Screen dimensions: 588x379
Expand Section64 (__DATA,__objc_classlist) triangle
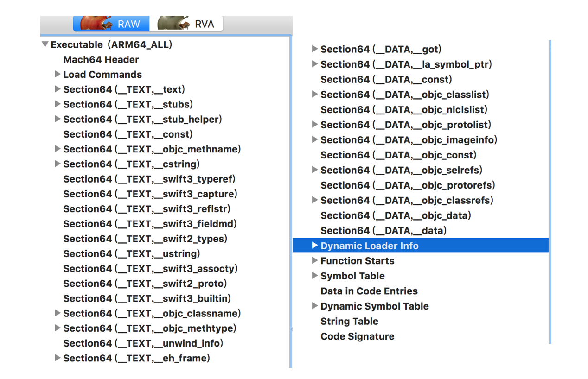tap(315, 95)
